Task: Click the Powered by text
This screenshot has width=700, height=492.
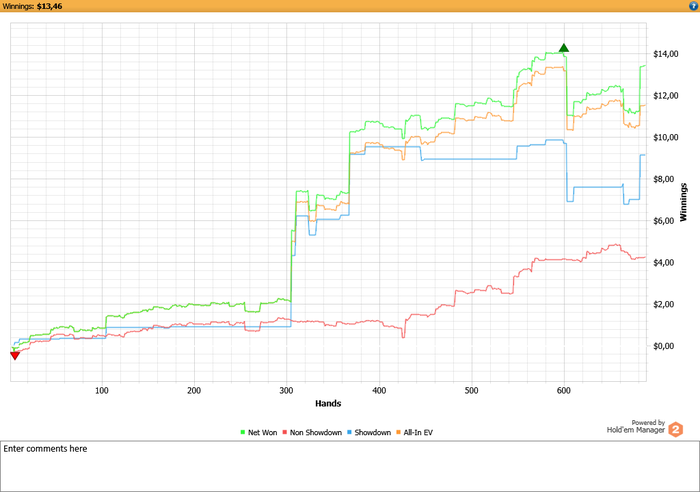Action: point(648,422)
